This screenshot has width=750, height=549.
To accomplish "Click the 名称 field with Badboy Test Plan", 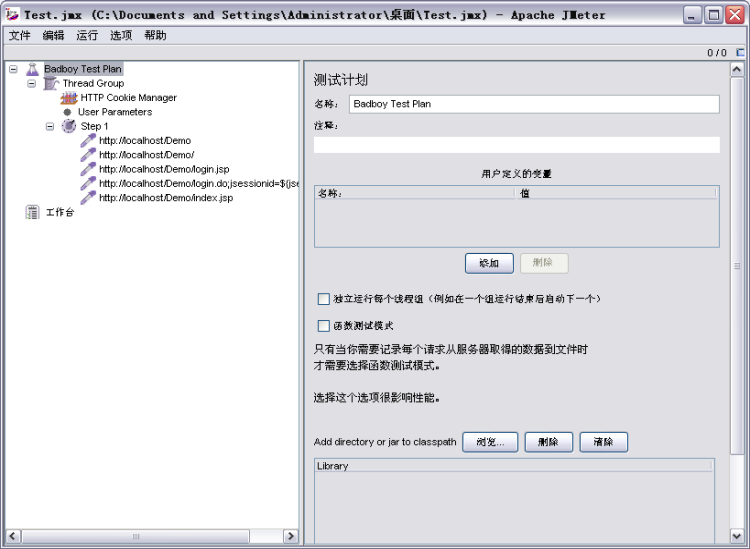I will 534,104.
